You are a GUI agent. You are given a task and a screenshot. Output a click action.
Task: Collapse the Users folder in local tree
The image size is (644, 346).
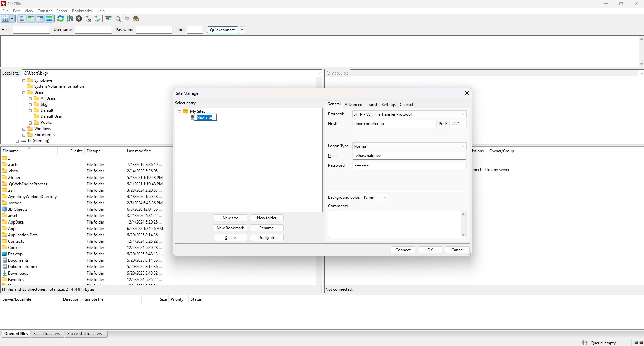click(x=24, y=93)
